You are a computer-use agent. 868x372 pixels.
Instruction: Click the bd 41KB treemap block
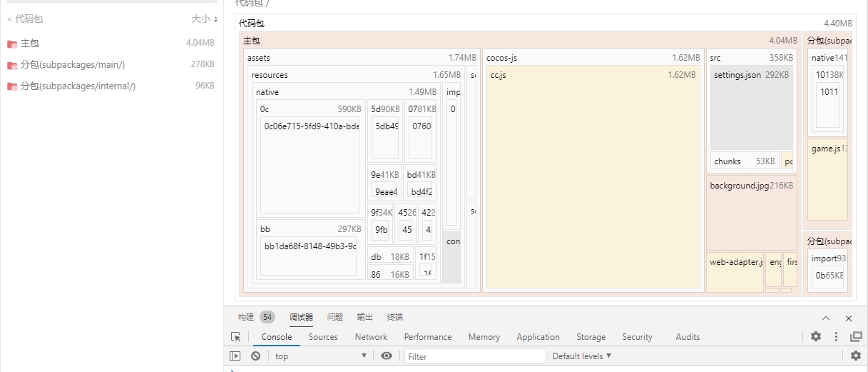pyautogui.click(x=421, y=184)
